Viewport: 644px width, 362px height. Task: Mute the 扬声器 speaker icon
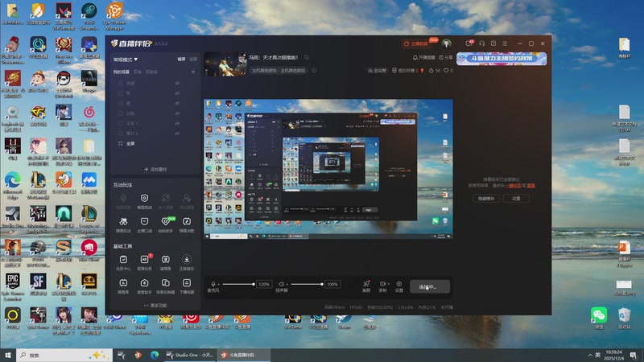coord(281,284)
